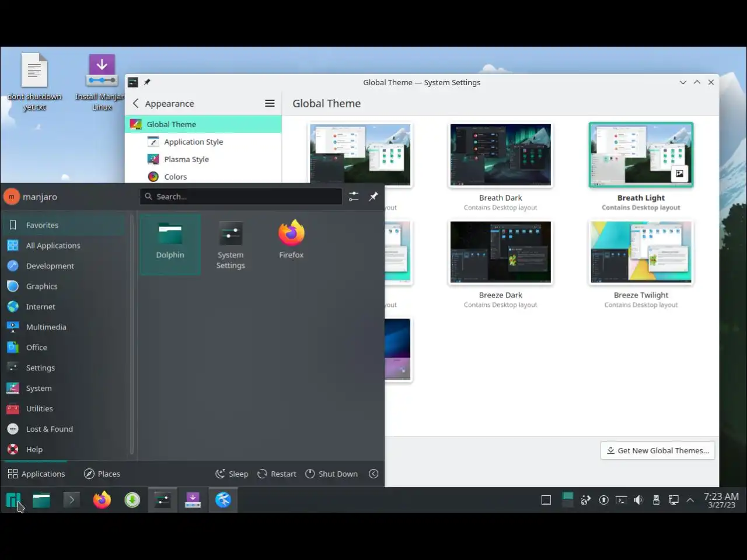Click the blue bird taskbar icon
The image size is (747, 560).
pyautogui.click(x=224, y=500)
